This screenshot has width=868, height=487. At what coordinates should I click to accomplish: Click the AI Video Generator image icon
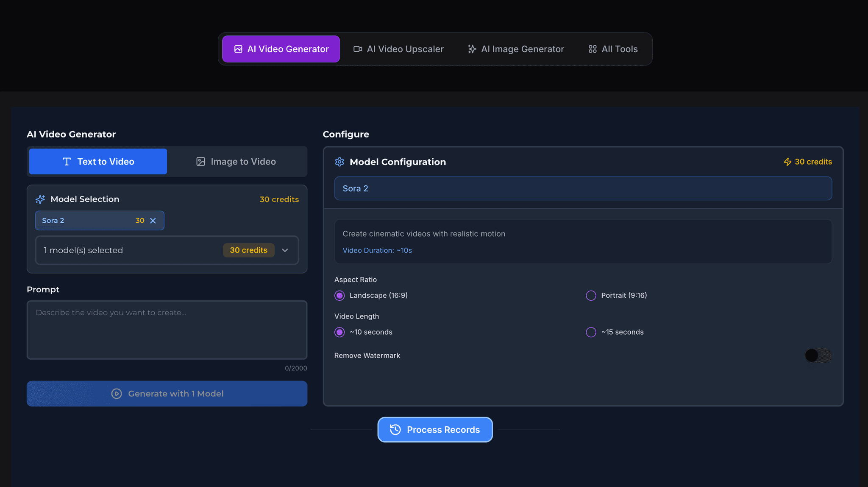point(238,49)
